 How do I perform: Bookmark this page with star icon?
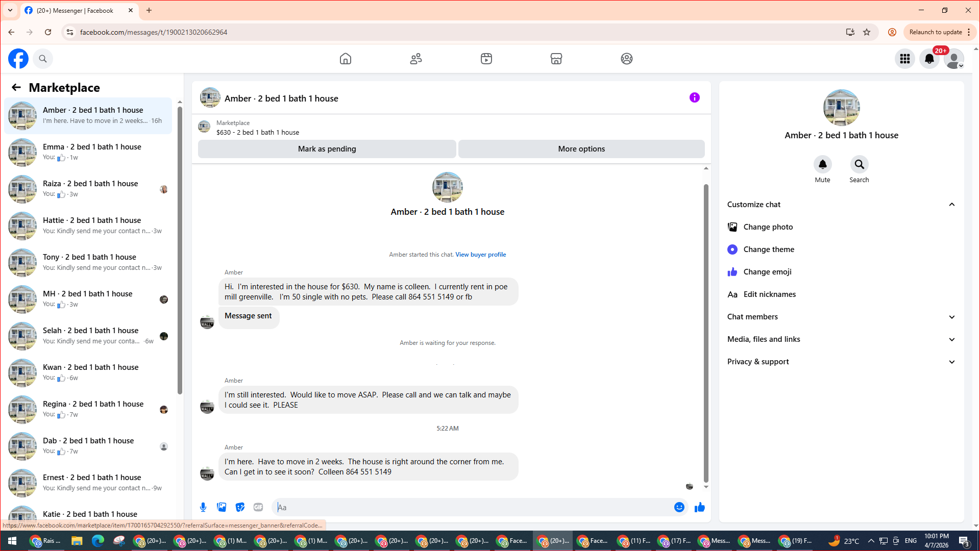click(867, 32)
